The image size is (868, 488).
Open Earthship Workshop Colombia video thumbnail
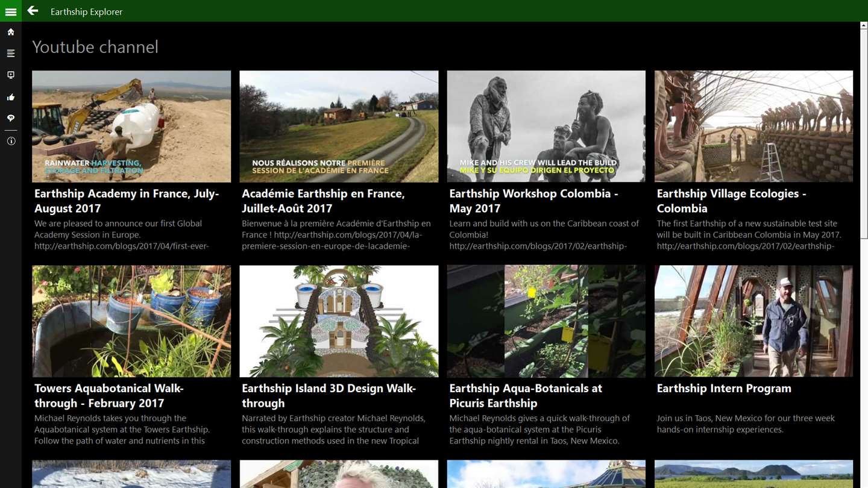[546, 127]
